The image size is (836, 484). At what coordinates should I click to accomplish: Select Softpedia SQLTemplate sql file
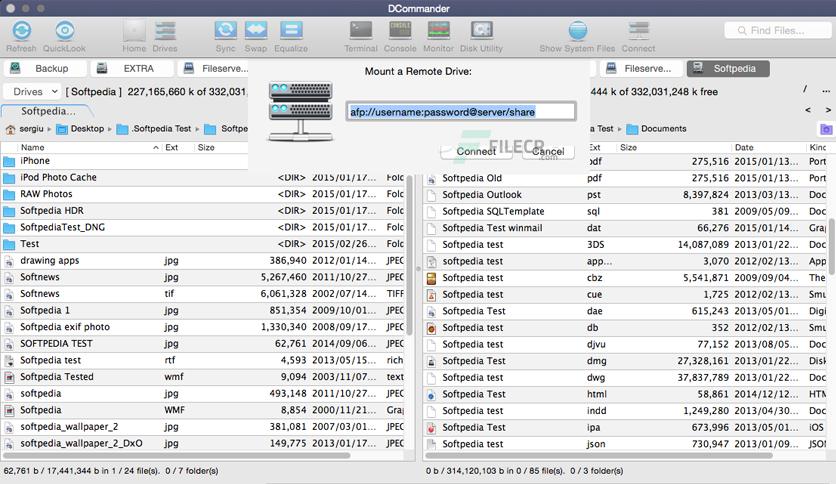[625, 211]
